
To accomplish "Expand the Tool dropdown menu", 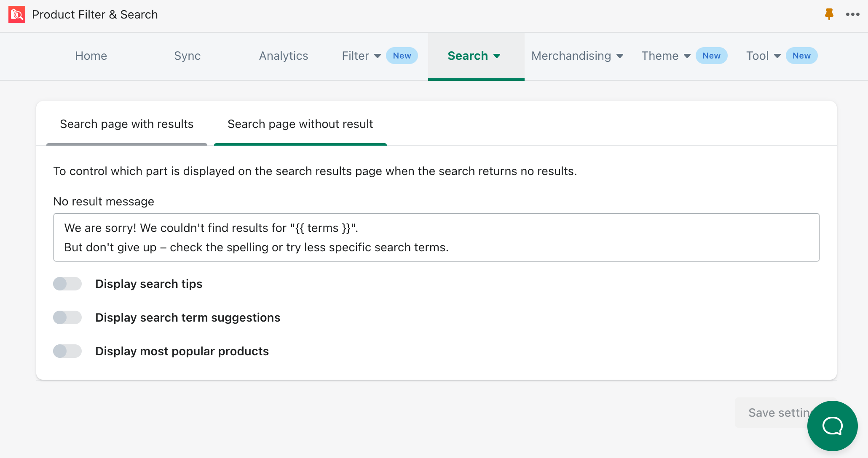I will [x=764, y=56].
